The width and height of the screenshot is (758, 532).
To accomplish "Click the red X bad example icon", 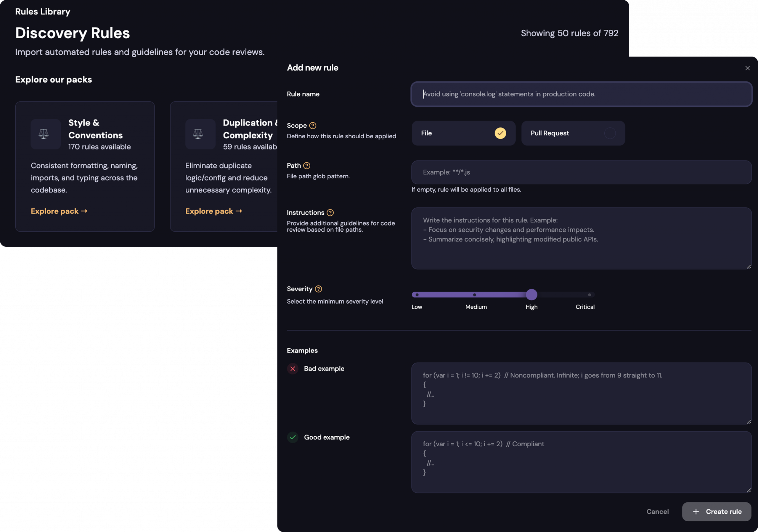I will pos(293,368).
